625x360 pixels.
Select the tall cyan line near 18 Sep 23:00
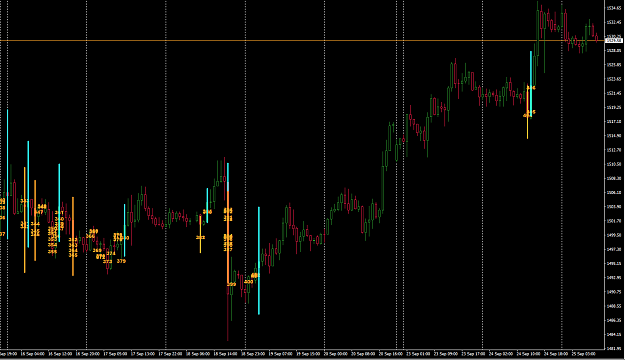[x=259, y=260]
